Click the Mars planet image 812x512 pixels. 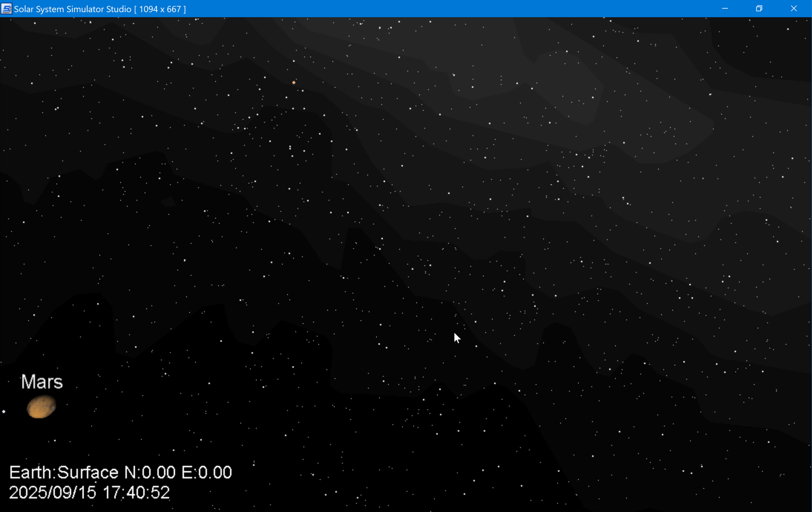pyautogui.click(x=41, y=407)
